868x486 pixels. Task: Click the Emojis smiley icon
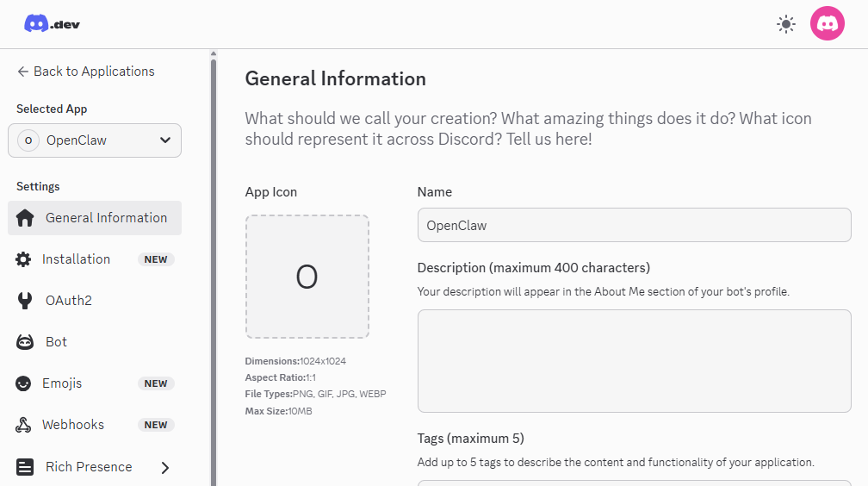24,383
